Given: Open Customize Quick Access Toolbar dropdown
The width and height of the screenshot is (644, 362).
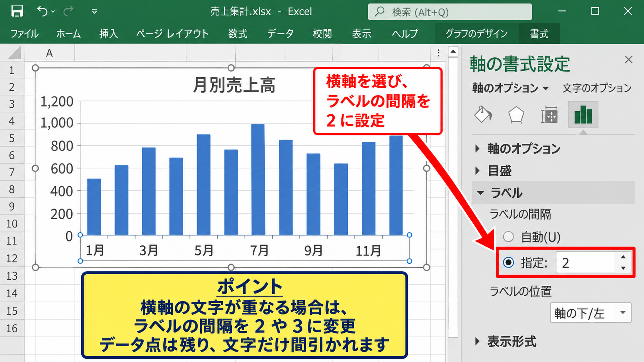Looking at the screenshot, I should pos(94,12).
